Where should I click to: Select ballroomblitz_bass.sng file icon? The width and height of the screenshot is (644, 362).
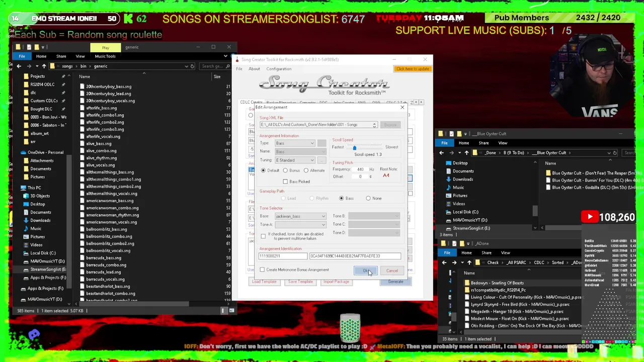coord(83,229)
